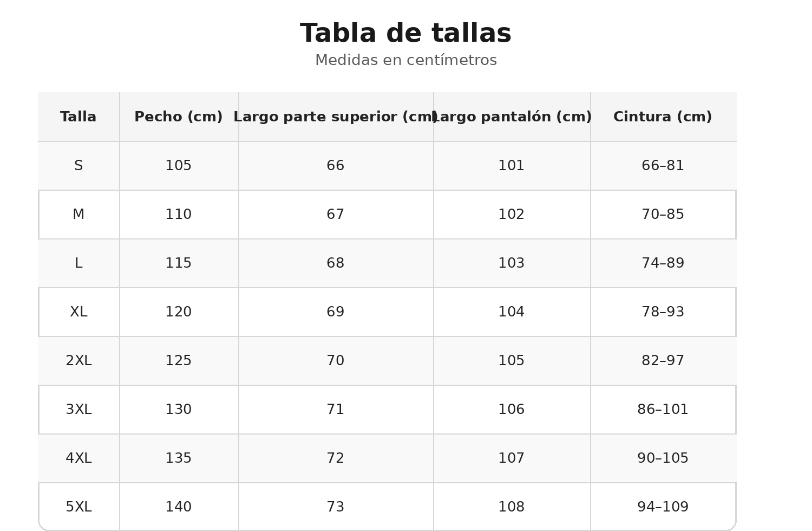Click waist range 86–101 for 3XL
Viewport: 812px width, 531px height.
(663, 410)
